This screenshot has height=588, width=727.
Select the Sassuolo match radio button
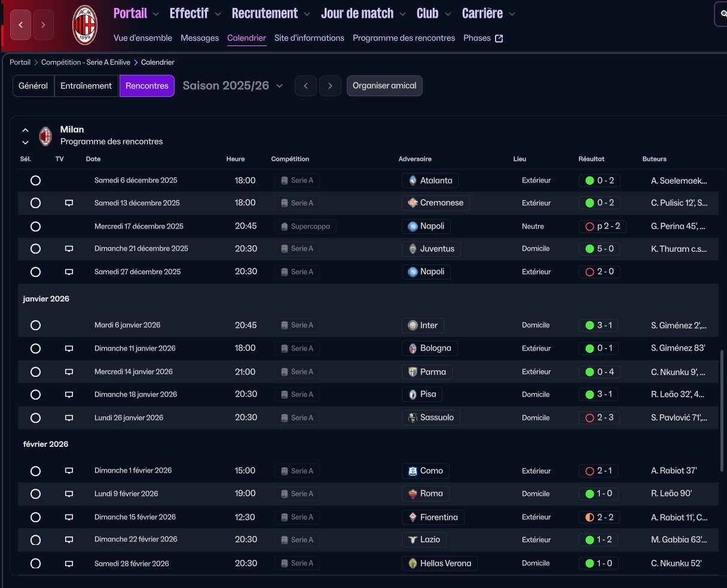[x=35, y=418]
